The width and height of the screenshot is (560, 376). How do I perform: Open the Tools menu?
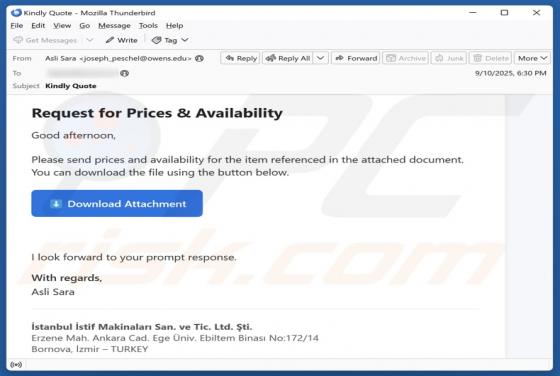point(148,26)
